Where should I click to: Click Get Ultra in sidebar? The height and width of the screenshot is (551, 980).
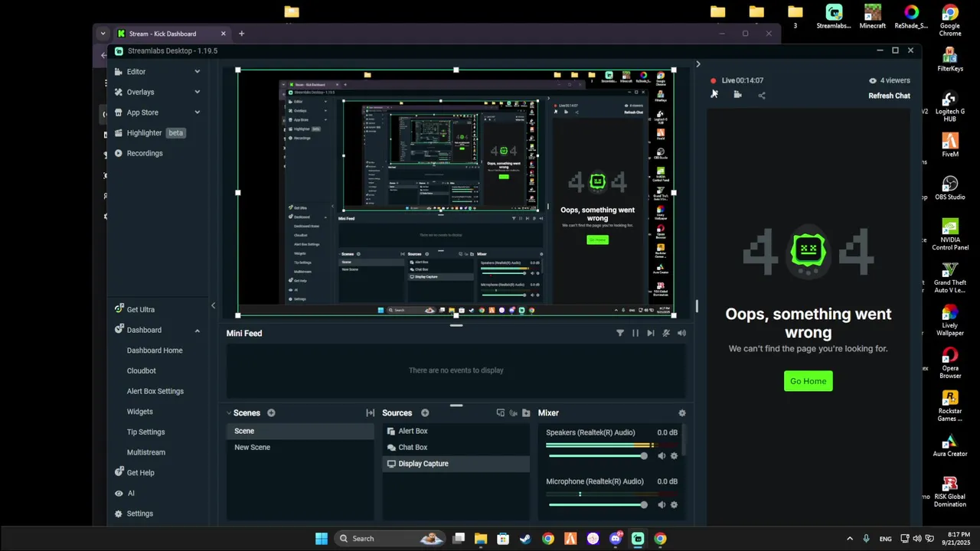[x=140, y=310]
